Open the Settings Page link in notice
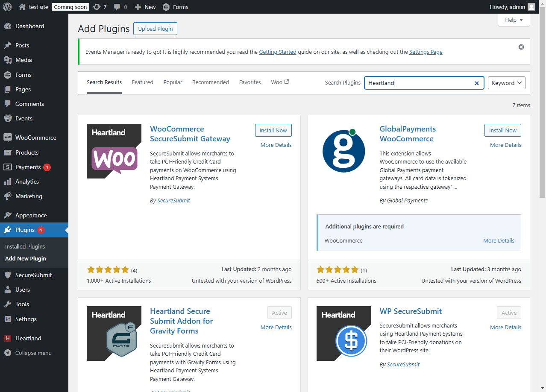 coord(426,52)
